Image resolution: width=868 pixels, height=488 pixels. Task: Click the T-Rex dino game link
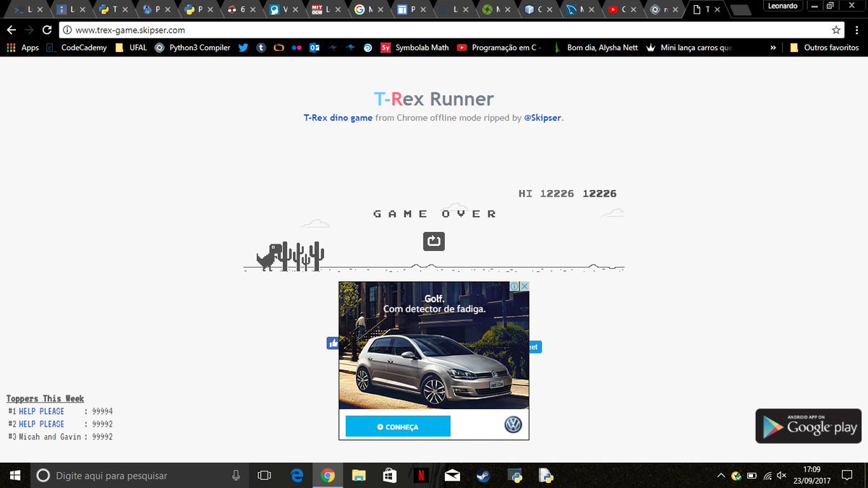tap(338, 117)
